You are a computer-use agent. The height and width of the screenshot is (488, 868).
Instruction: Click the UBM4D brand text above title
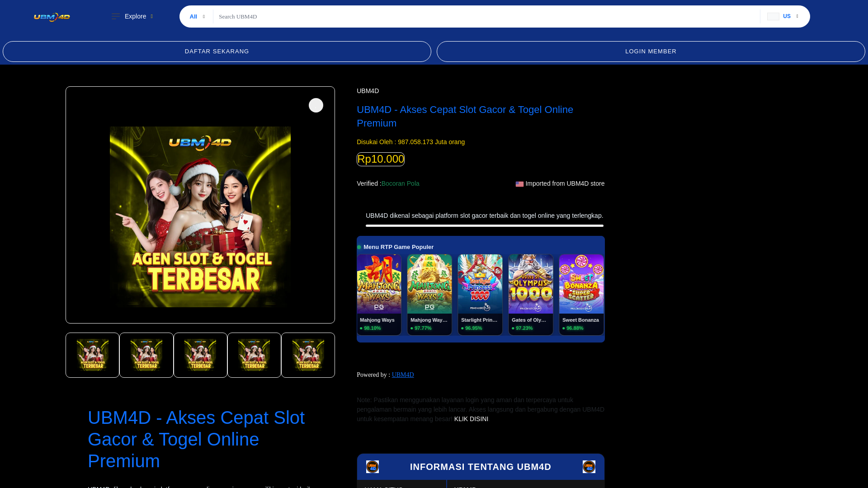pos(368,91)
